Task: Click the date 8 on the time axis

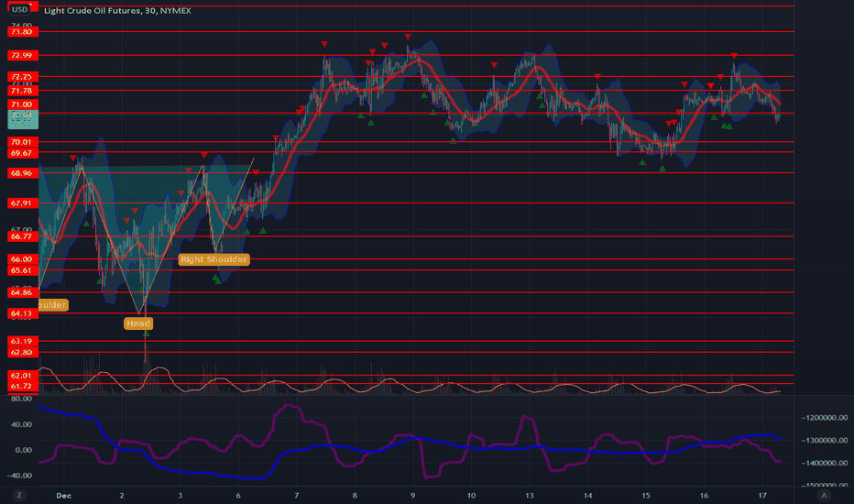Action: point(355,495)
